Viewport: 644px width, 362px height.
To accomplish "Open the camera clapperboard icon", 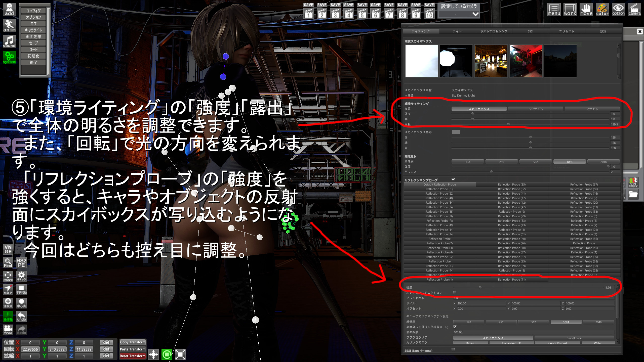I will pos(634,10).
